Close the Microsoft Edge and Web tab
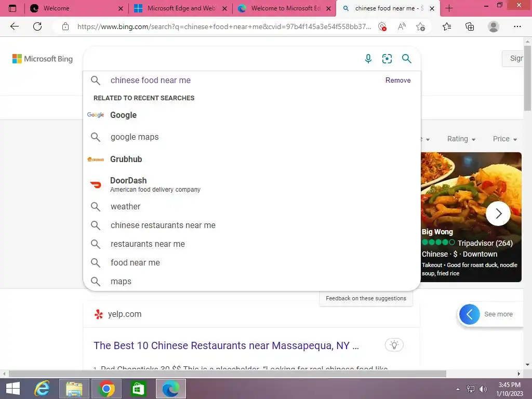Viewport: 532px width, 399px height. [x=224, y=8]
